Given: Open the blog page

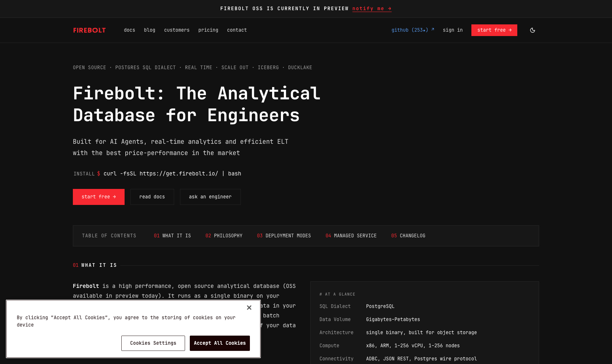Looking at the screenshot, I should (149, 30).
